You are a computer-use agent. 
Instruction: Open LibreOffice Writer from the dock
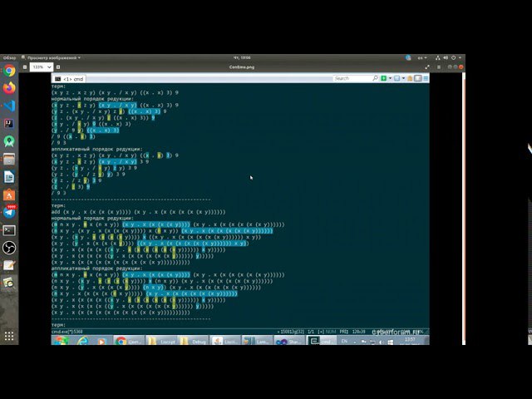9,177
